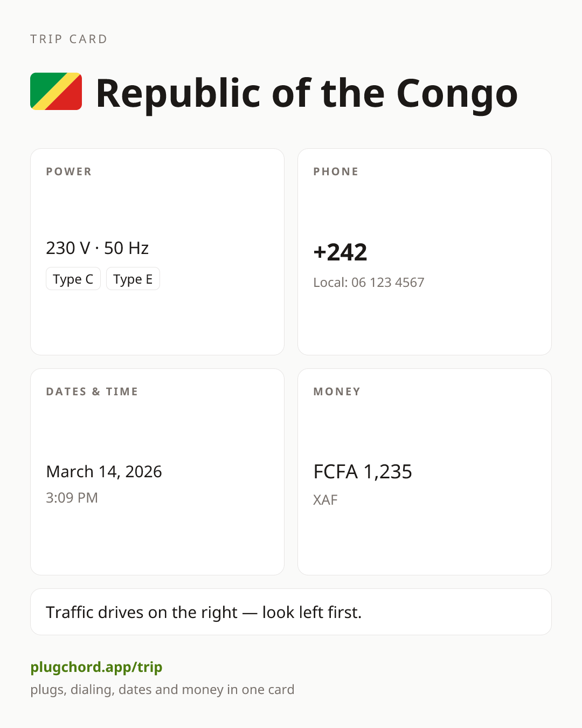Click the March 14, 2026 date
The image size is (582, 728).
point(104,471)
